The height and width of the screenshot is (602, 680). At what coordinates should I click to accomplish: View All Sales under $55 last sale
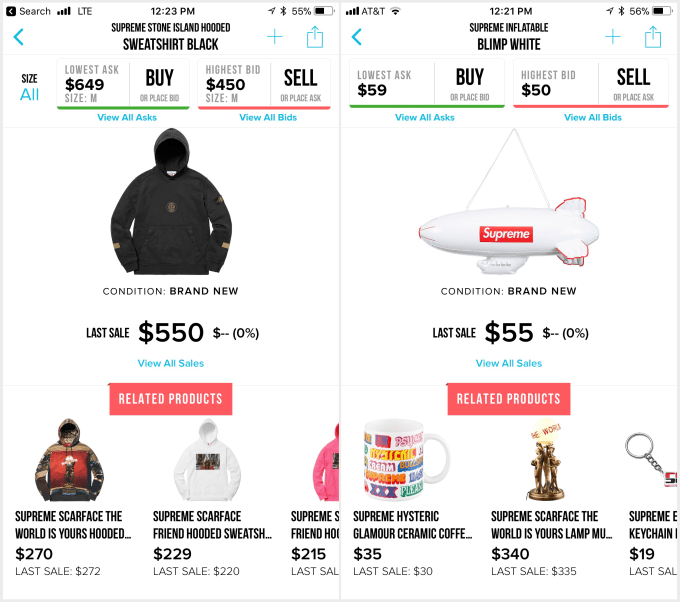pos(509,363)
